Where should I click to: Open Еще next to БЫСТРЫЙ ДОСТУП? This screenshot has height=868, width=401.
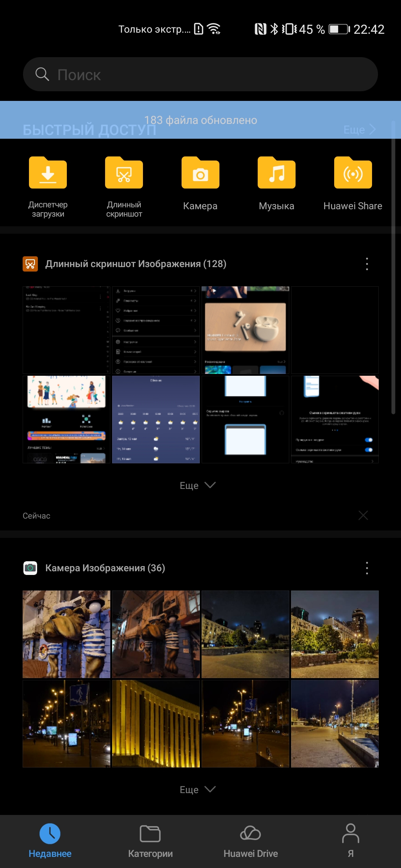click(359, 129)
